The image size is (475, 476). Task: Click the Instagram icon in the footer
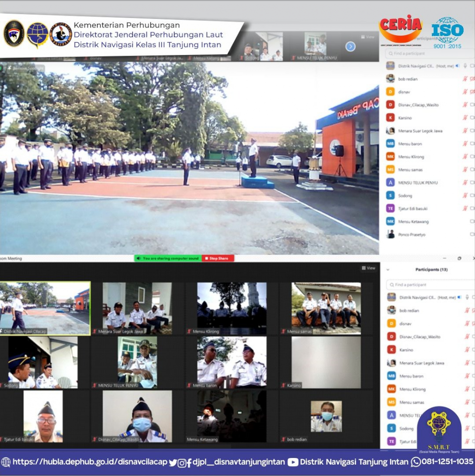(x=182, y=463)
